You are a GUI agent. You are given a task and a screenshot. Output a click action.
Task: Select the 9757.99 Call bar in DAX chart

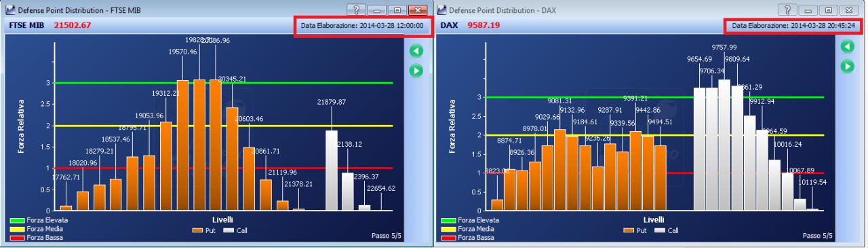(x=724, y=145)
